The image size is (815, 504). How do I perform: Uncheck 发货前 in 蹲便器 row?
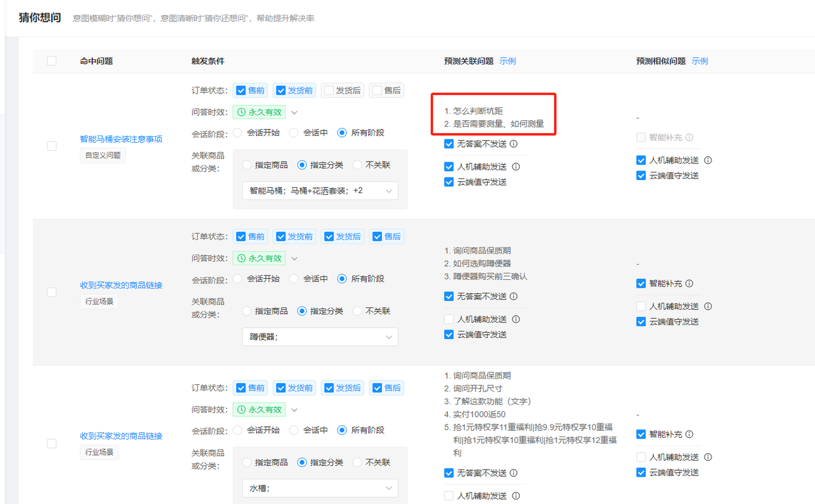pos(281,237)
